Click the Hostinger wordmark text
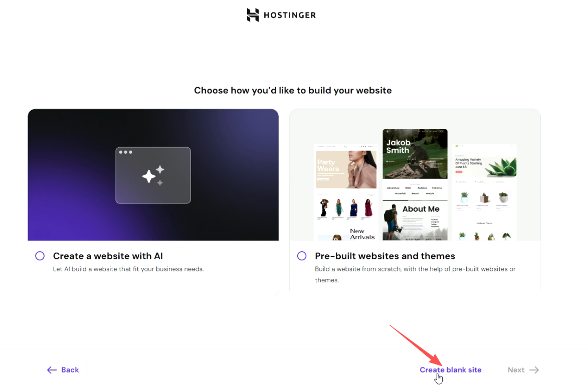 pyautogui.click(x=290, y=16)
